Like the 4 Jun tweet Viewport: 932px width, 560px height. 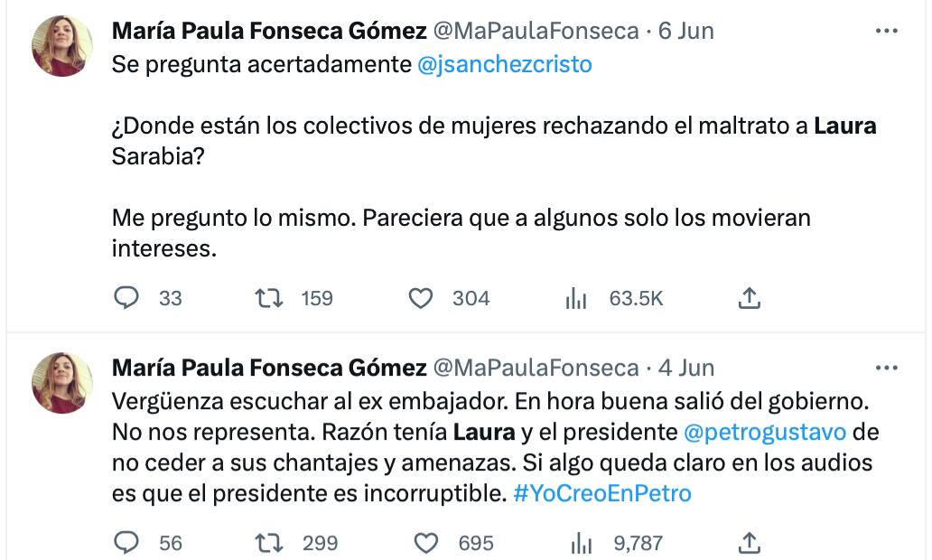click(x=422, y=543)
